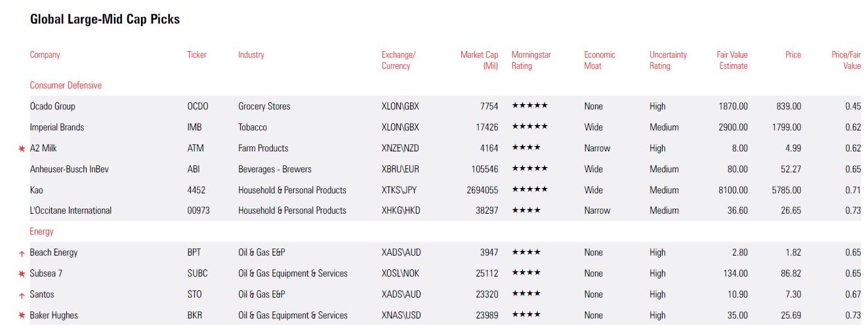Click the Economic Moat column header
Viewport: 868px width, 325px height.
(600, 60)
